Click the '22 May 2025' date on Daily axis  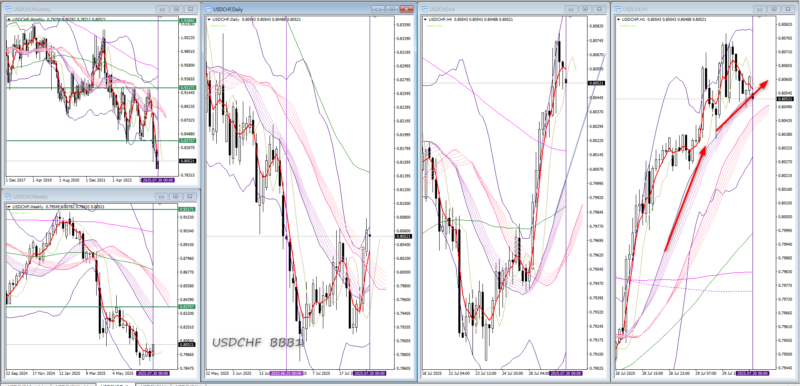(216, 373)
